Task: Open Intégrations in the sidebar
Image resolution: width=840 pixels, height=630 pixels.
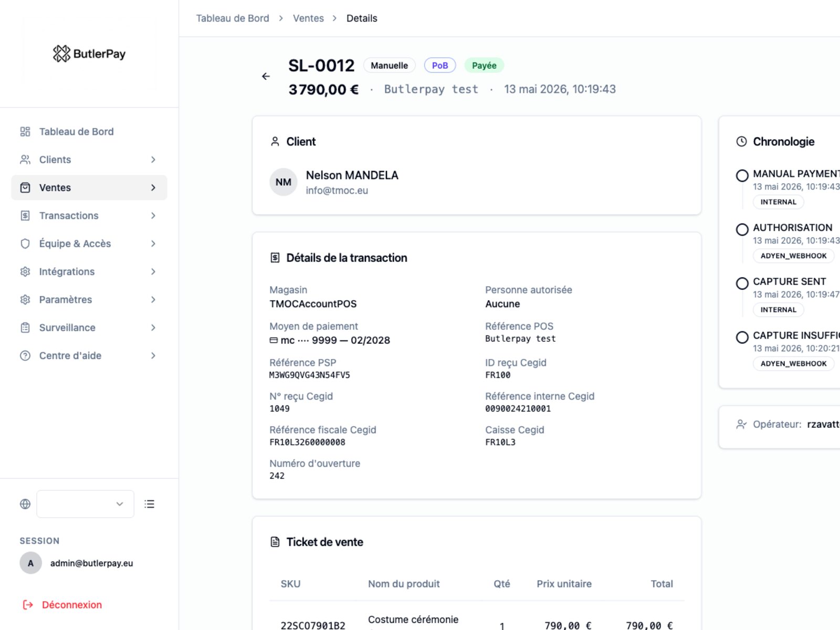Action: (89, 271)
